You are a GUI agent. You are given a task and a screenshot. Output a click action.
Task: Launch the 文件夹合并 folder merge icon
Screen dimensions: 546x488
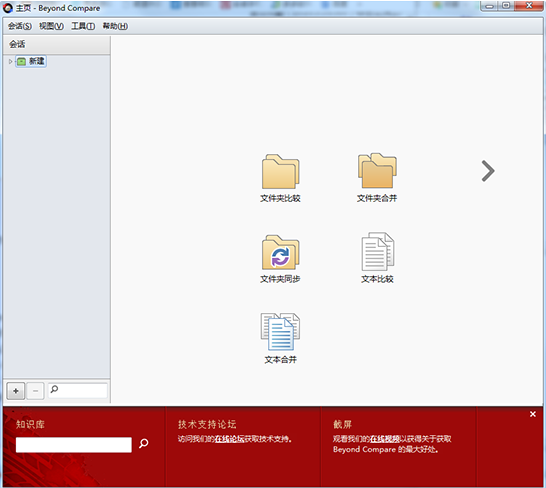pyautogui.click(x=377, y=171)
